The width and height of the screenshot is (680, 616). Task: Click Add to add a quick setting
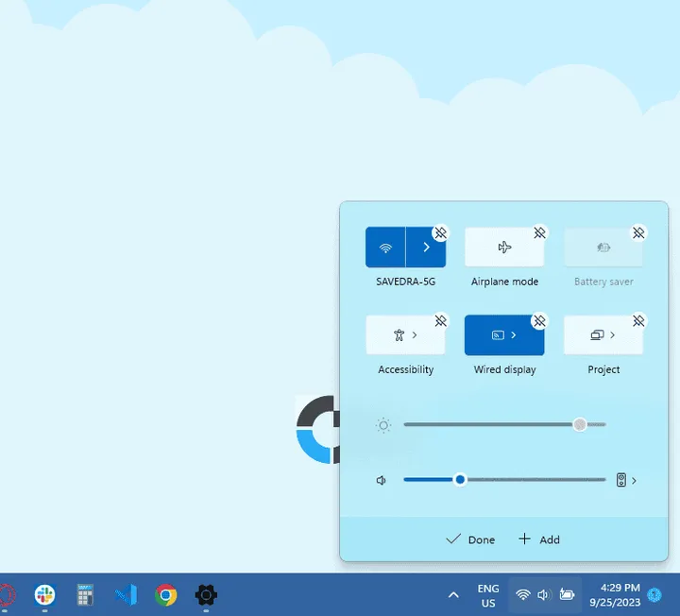(539, 539)
